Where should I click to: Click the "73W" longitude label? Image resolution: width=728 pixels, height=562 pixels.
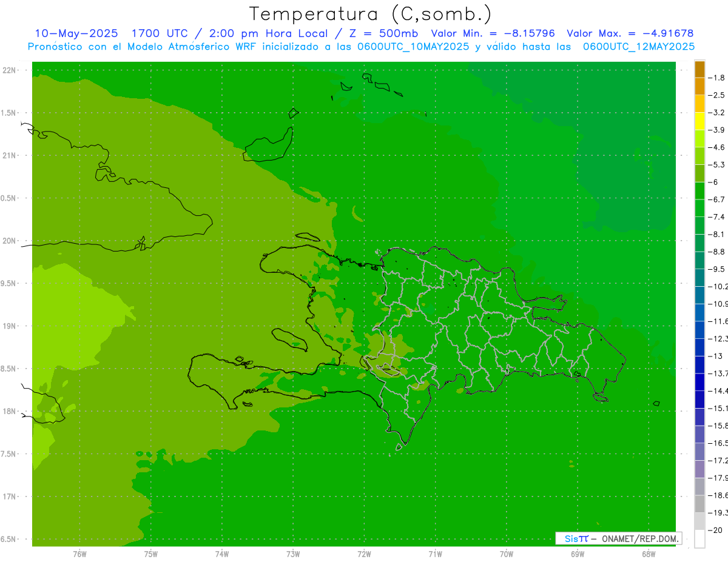click(293, 554)
